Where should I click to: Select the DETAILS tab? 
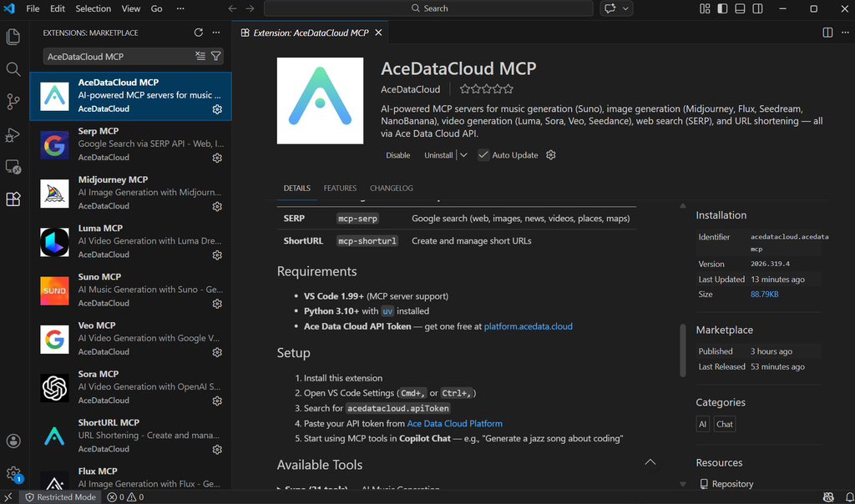296,188
